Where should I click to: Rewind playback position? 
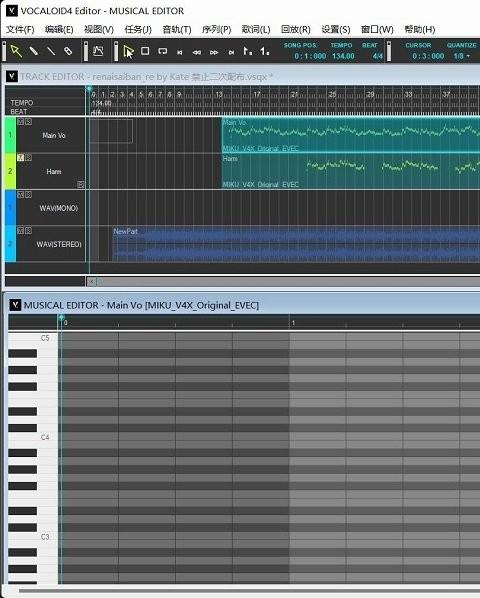tap(197, 52)
